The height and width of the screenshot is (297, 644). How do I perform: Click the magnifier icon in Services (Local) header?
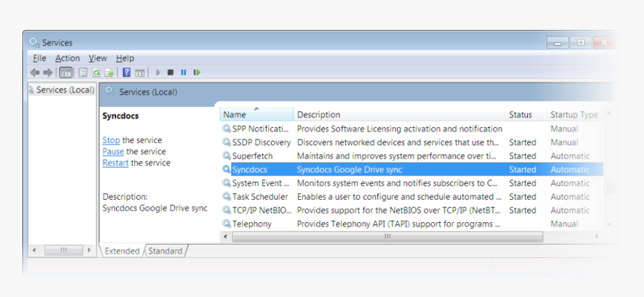[109, 91]
